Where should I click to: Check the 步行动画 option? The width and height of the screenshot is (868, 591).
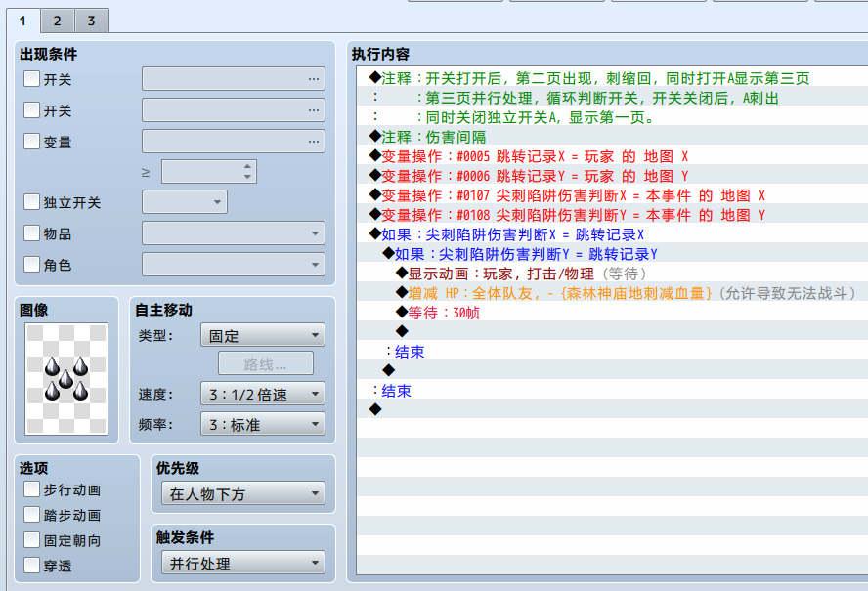[x=31, y=489]
